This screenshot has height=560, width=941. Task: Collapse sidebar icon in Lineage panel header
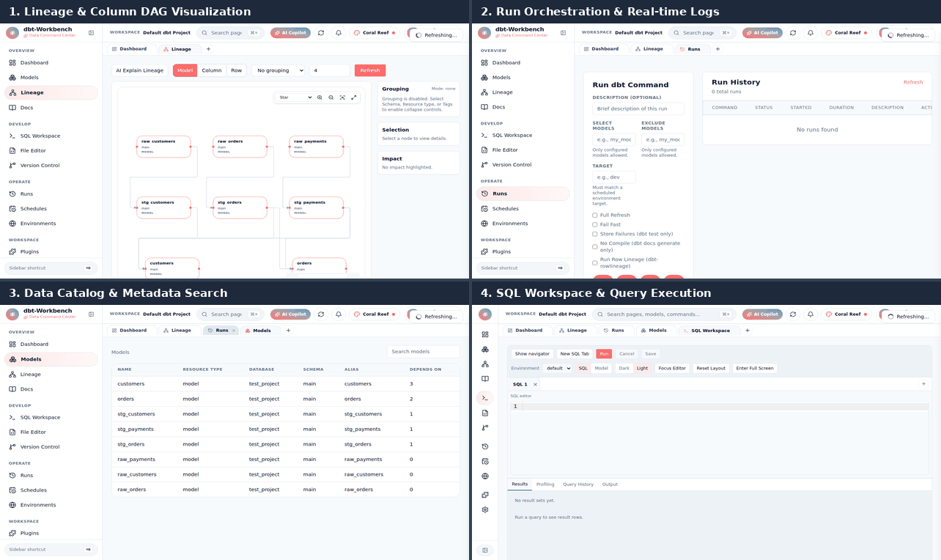pos(91,33)
